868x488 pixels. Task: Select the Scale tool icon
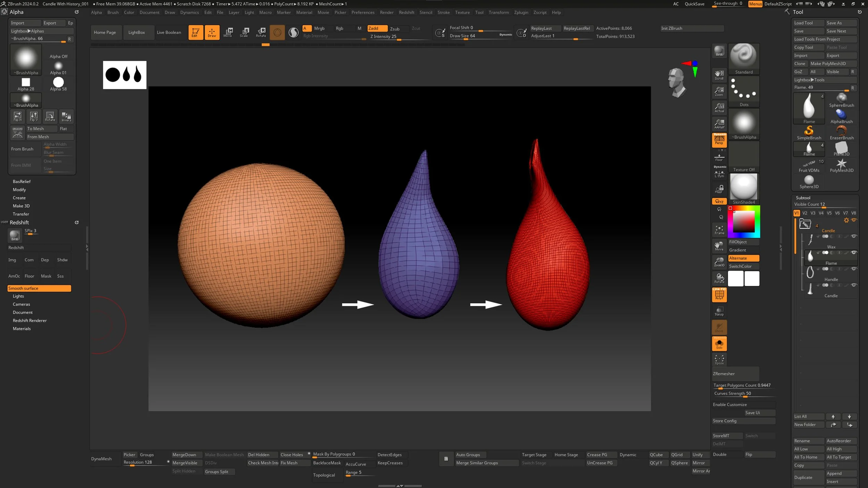[x=244, y=32]
